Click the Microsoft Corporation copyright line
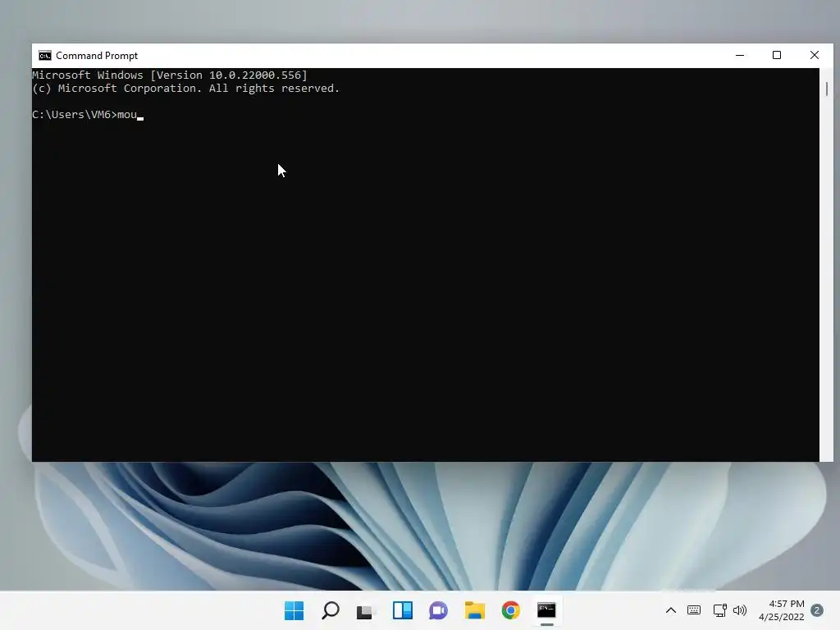 185,89
